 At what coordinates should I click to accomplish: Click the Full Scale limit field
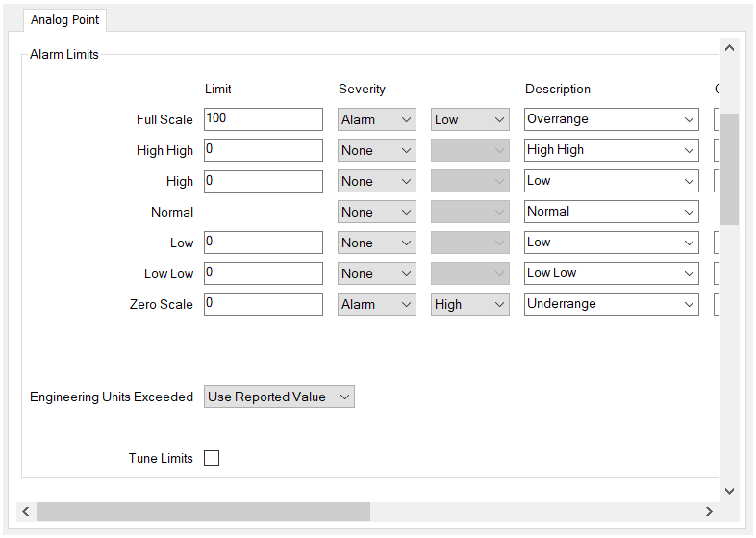264,119
